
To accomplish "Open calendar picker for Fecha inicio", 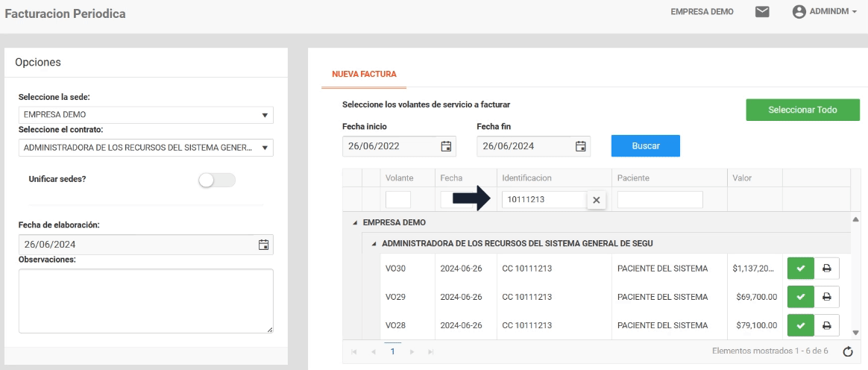I will [x=447, y=146].
